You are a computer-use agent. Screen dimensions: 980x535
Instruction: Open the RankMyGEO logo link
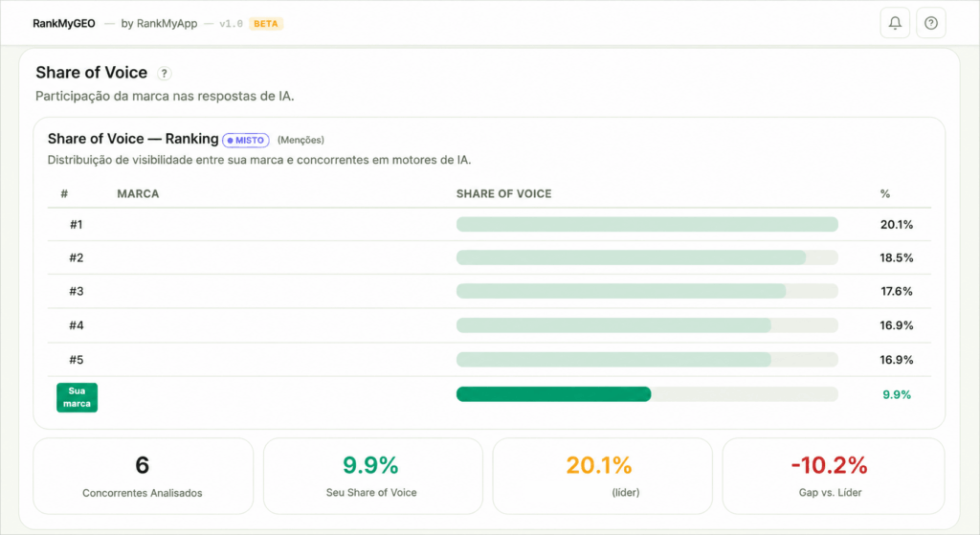64,24
